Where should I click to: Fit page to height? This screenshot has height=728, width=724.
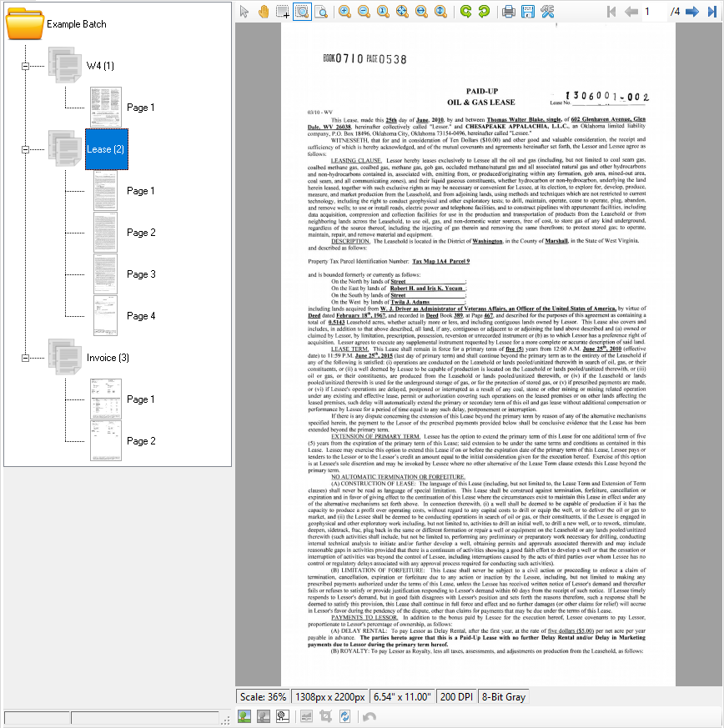pyautogui.click(x=440, y=11)
